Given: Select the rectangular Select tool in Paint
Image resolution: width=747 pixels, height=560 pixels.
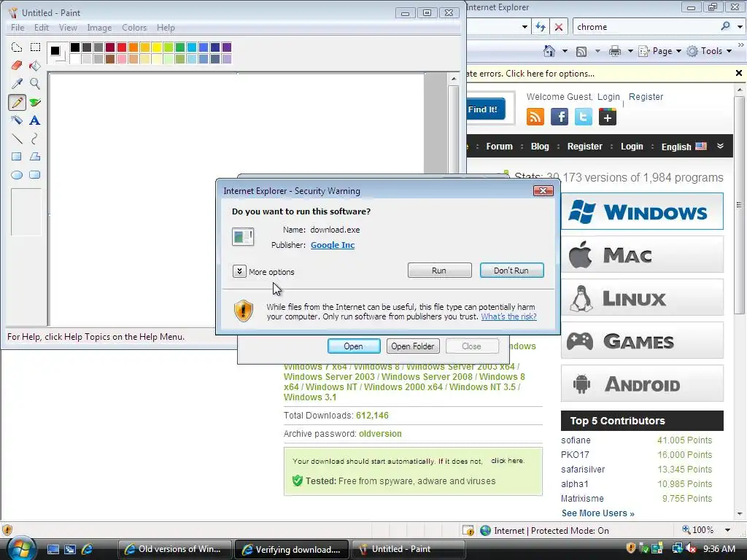Looking at the screenshot, I should click(35, 47).
